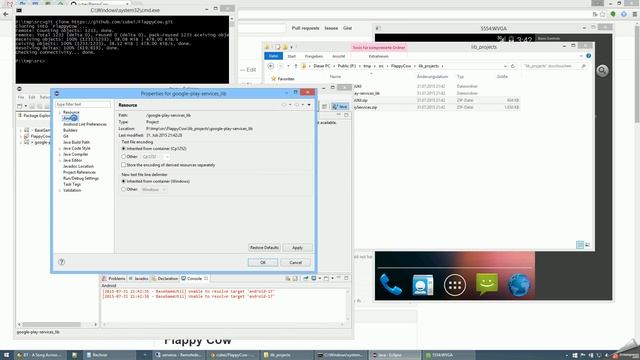The height and width of the screenshot is (360, 640).
Task: Switch Explorer to details view icon
Action: click(x=580, y=244)
